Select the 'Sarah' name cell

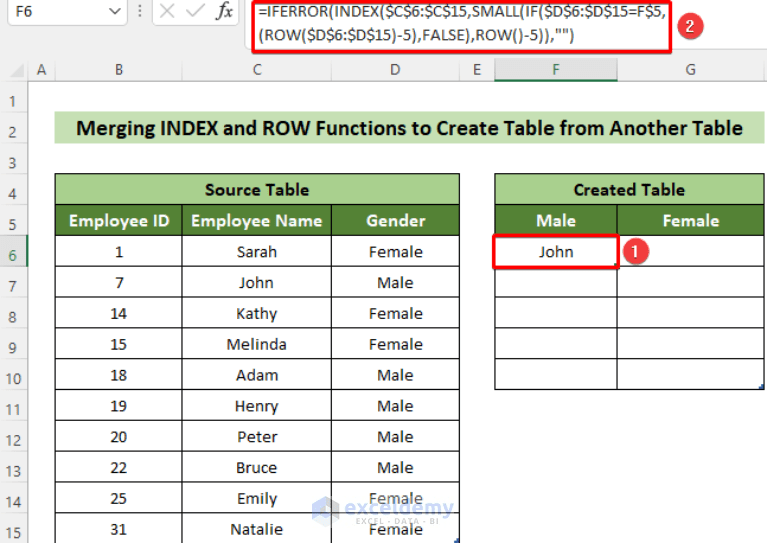tap(257, 252)
